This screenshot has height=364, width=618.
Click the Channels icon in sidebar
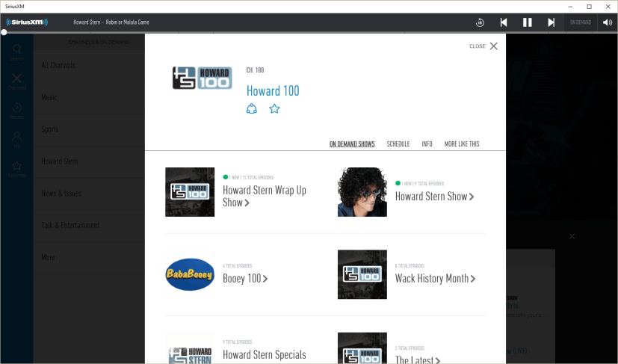[x=16, y=81]
